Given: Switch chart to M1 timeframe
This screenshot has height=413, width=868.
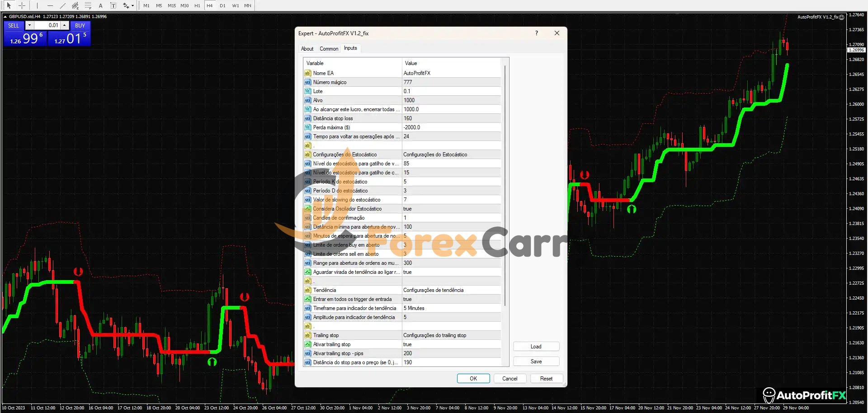Looking at the screenshot, I should (x=146, y=5).
